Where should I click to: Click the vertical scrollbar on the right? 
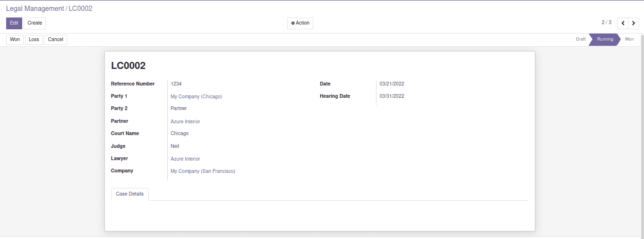click(x=641, y=132)
